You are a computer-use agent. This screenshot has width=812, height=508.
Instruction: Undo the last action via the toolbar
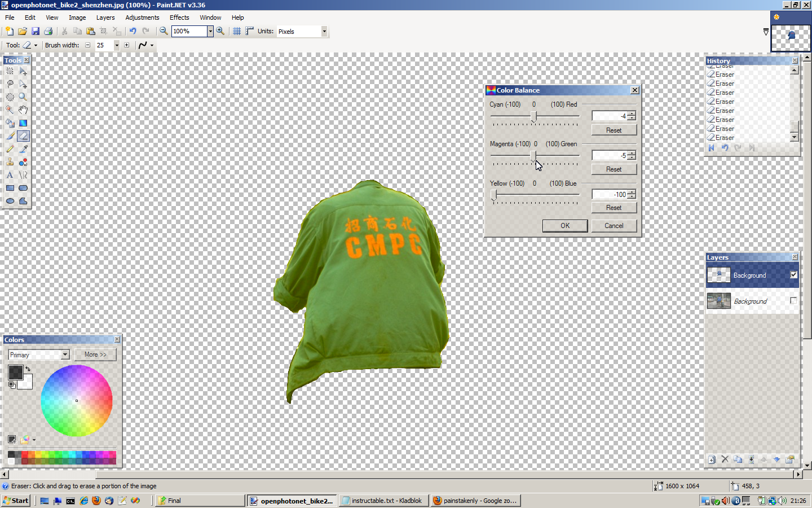(132, 31)
